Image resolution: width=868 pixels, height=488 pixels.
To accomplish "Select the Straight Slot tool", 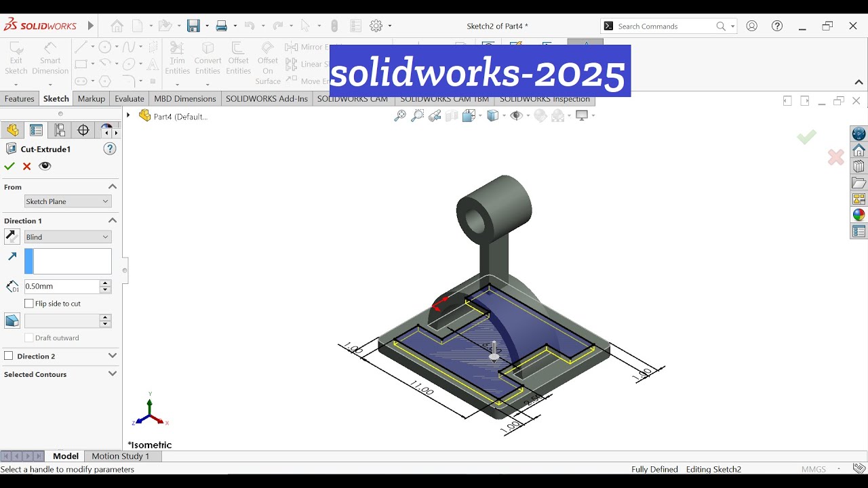I will 81,81.
